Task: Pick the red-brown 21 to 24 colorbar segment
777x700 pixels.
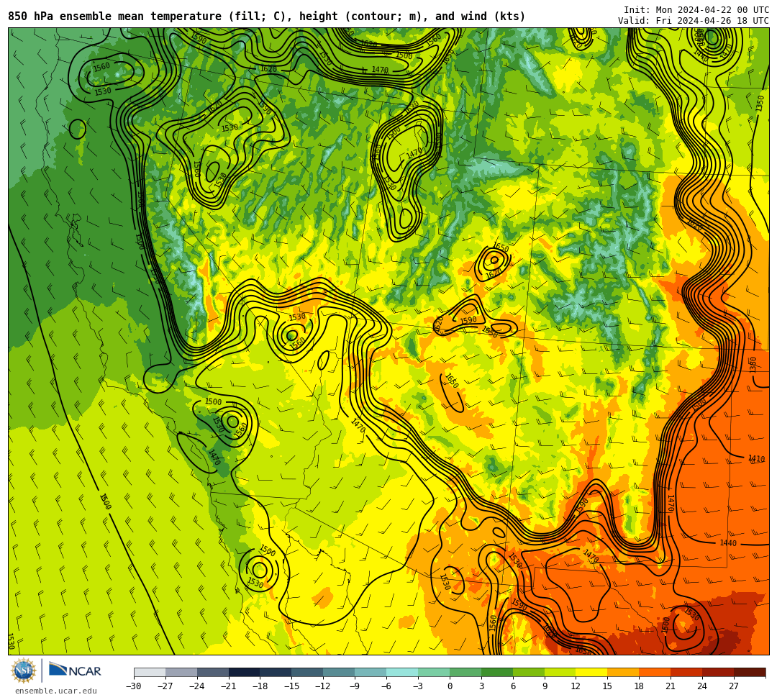Action: coord(686,672)
